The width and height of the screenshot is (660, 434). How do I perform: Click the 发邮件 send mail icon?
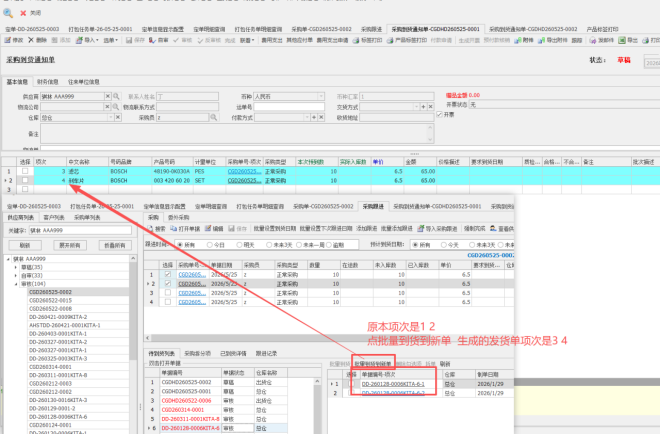click(593, 40)
